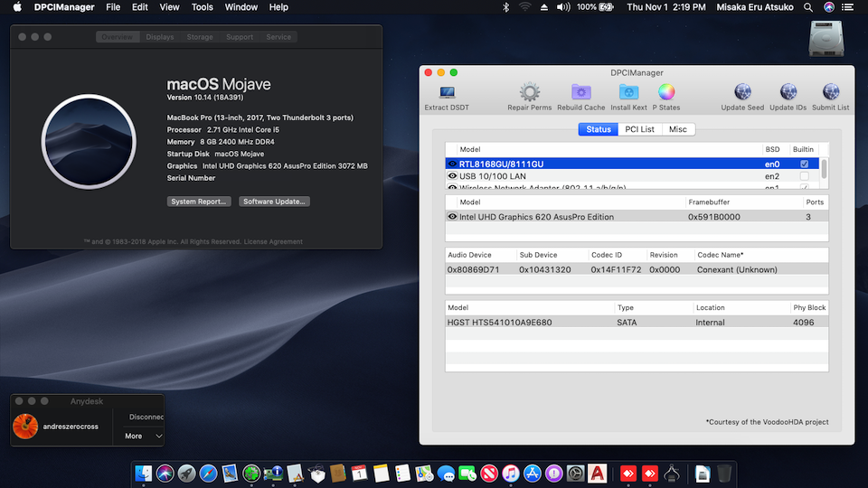Open Messages from the Dock
868x488 pixels.
click(446, 474)
